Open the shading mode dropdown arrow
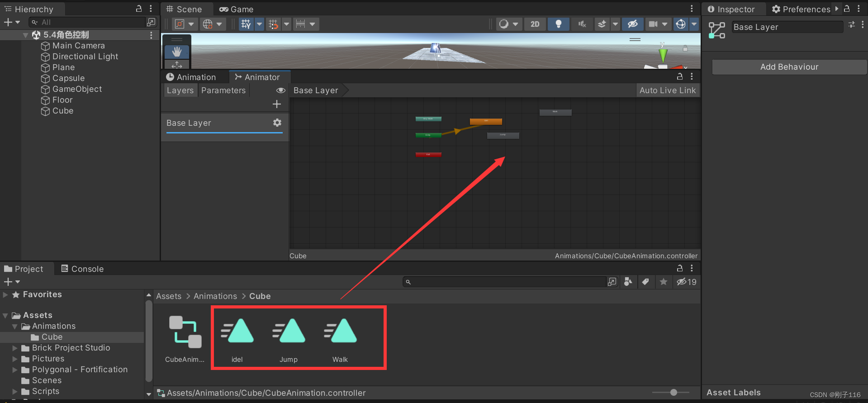 tap(516, 24)
